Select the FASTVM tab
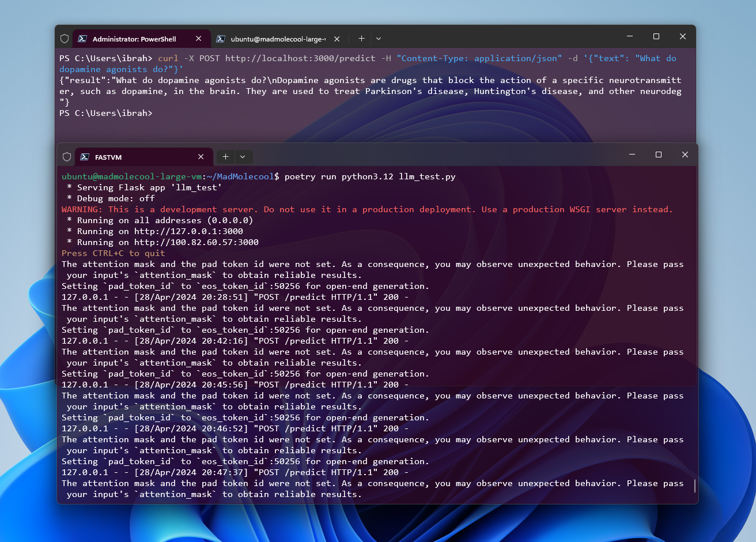 [143, 157]
